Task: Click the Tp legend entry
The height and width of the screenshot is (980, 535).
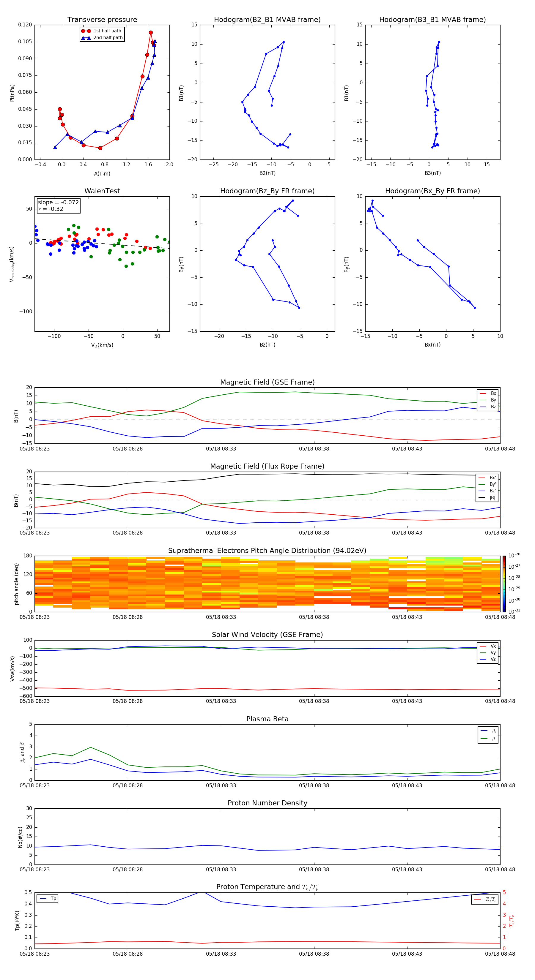Action: point(48,899)
